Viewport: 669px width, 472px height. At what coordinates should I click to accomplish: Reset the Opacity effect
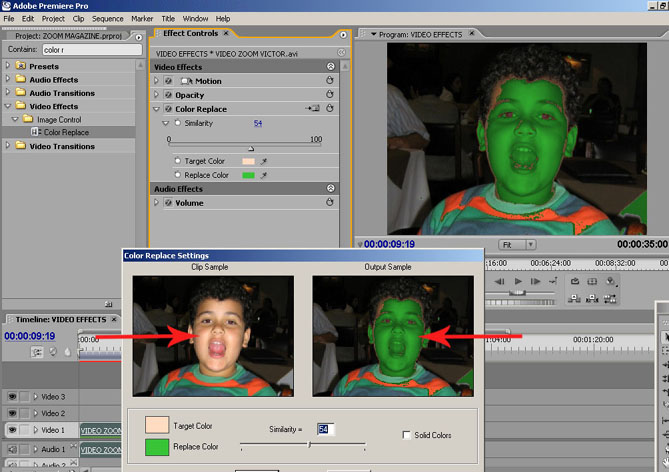tap(330, 95)
